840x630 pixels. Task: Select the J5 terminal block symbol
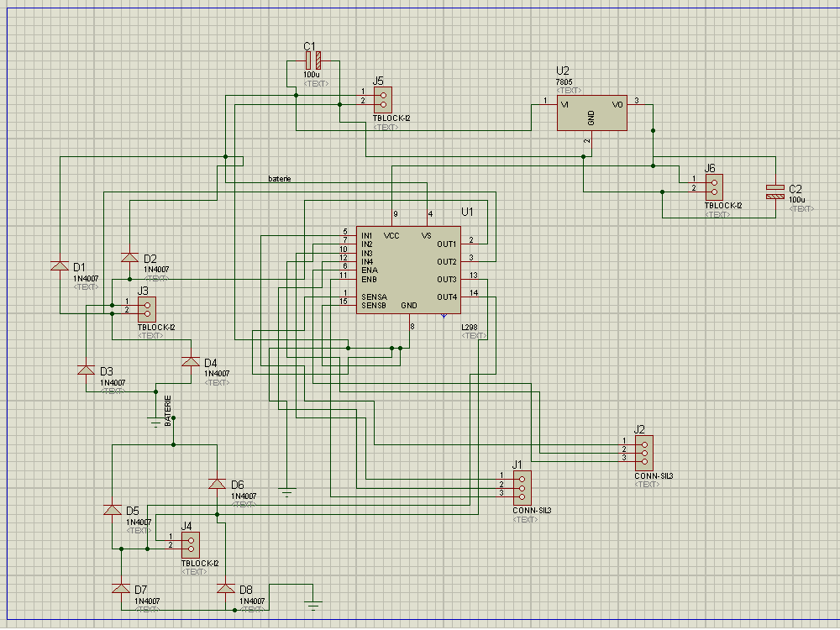(x=383, y=100)
